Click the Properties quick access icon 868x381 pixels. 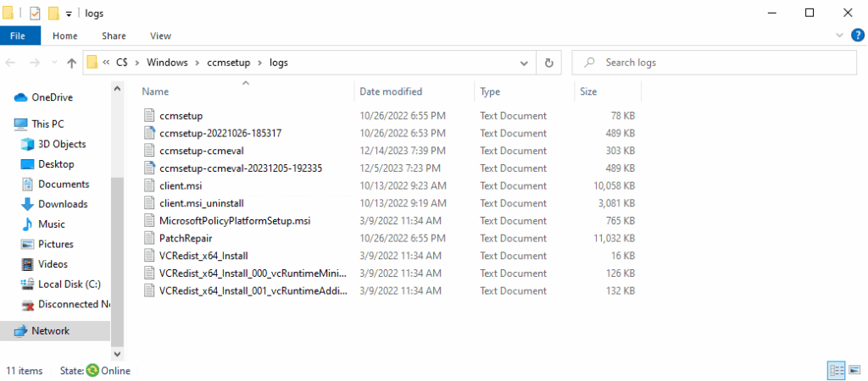point(35,13)
